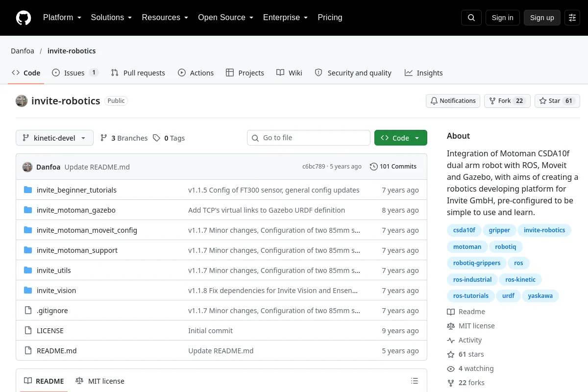
Task: Click the ros-industrial topic tag
Action: 472,280
